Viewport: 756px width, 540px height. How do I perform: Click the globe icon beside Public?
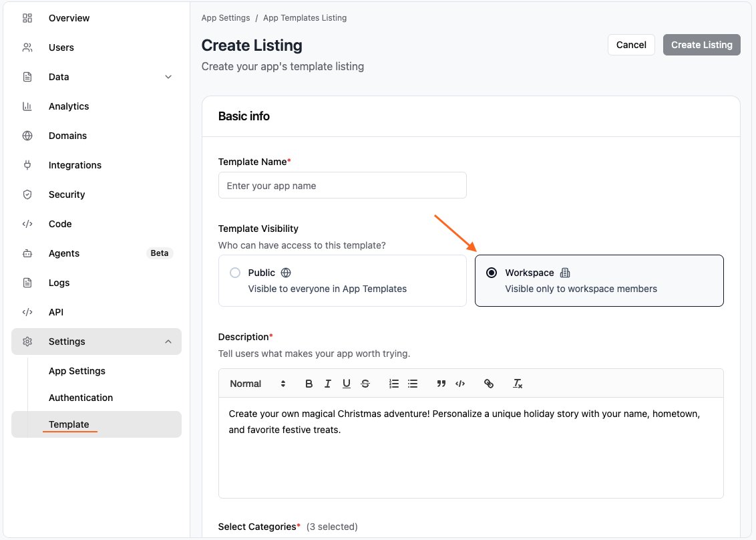[286, 273]
